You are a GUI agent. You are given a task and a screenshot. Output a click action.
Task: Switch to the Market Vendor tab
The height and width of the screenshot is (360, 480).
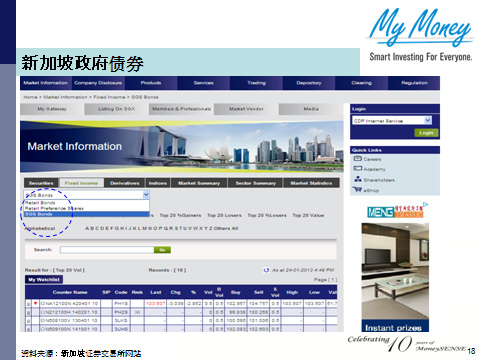(246, 109)
